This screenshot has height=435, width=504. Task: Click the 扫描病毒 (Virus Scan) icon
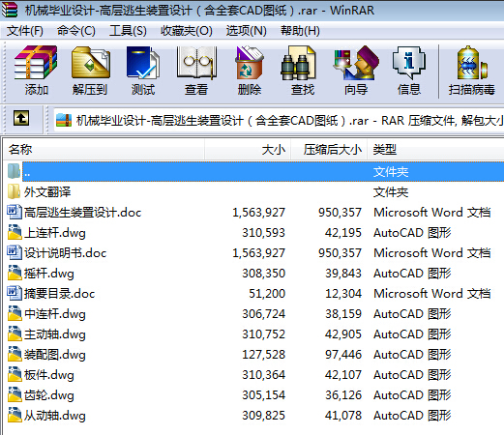[472, 63]
